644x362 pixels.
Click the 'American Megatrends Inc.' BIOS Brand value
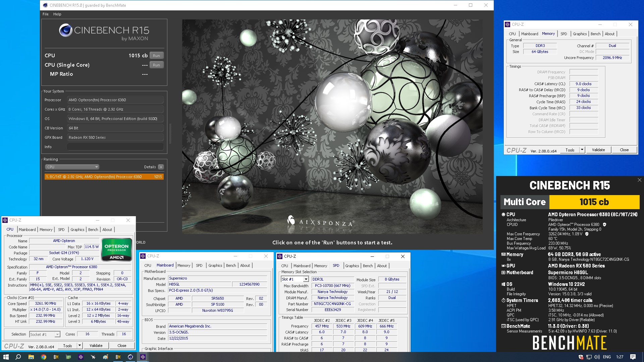coord(217,326)
